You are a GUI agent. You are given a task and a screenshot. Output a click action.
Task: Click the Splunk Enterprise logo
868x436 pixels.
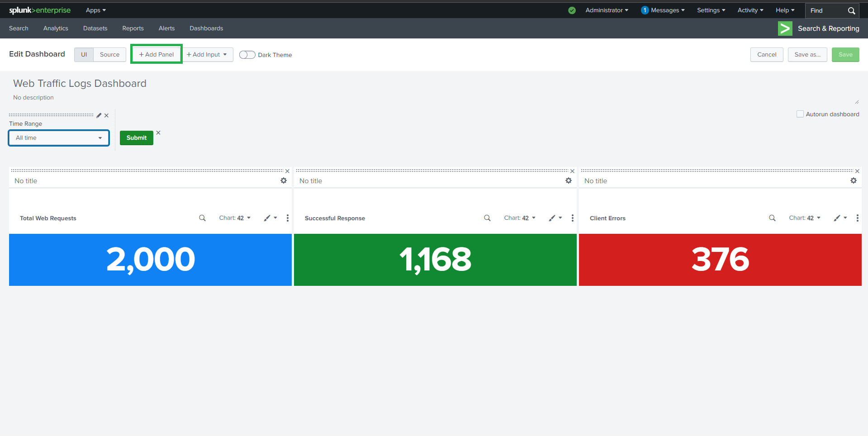pyautogui.click(x=40, y=10)
